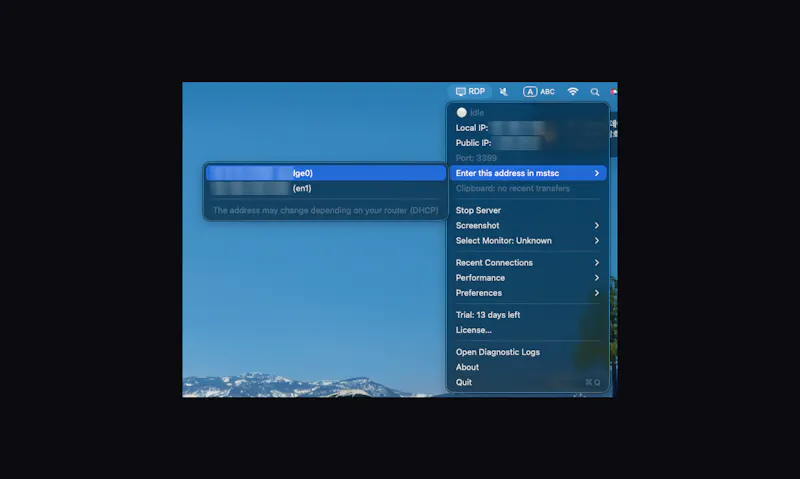Open the About item

(528, 367)
